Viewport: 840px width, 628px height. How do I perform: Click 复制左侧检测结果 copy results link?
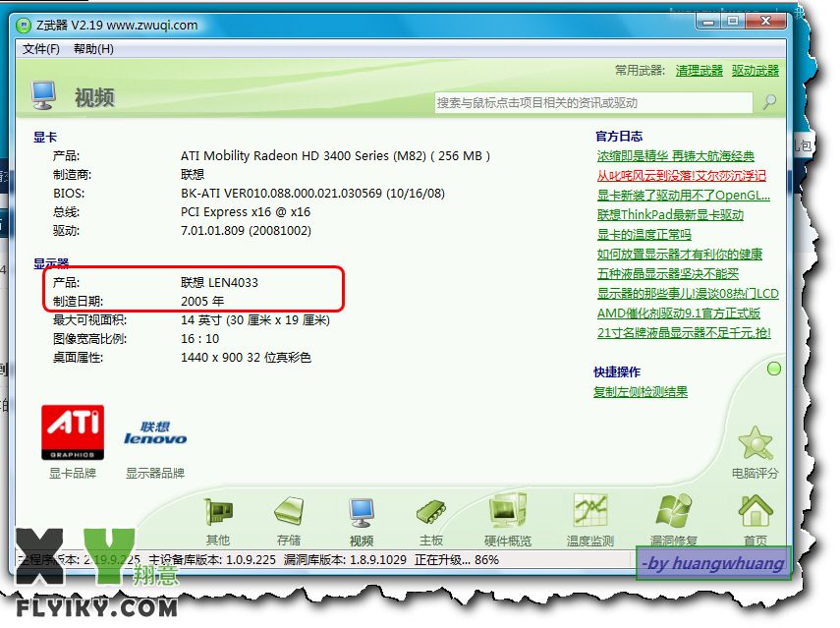tap(641, 392)
